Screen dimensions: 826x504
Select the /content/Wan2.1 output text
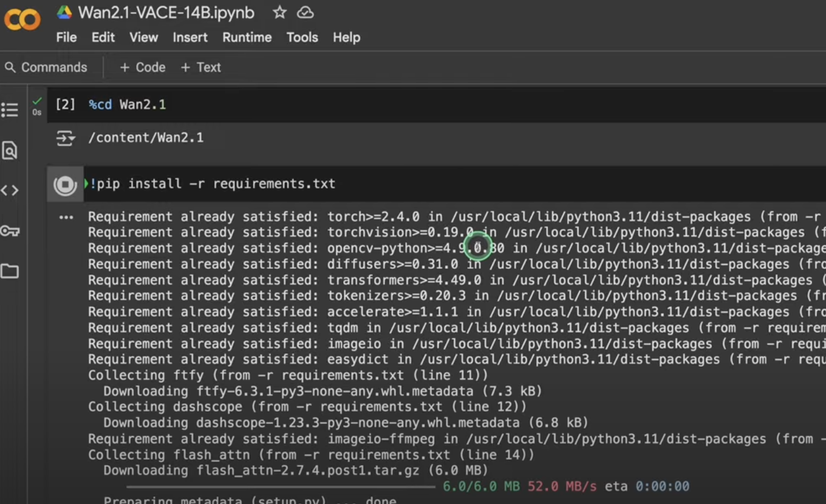click(x=146, y=138)
